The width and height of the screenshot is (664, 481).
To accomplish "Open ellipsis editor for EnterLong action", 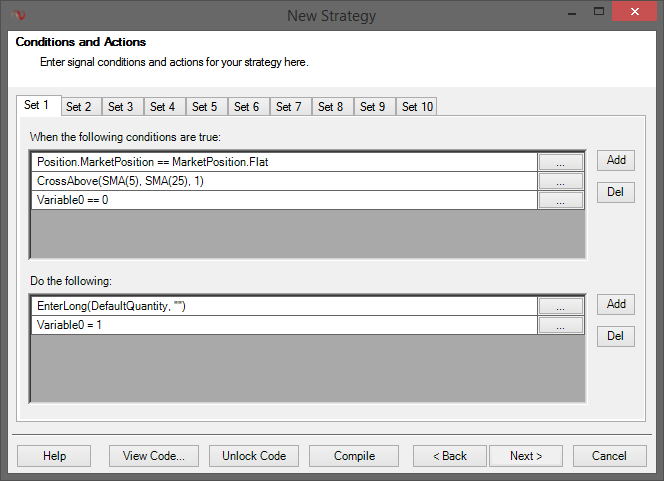I will point(560,306).
